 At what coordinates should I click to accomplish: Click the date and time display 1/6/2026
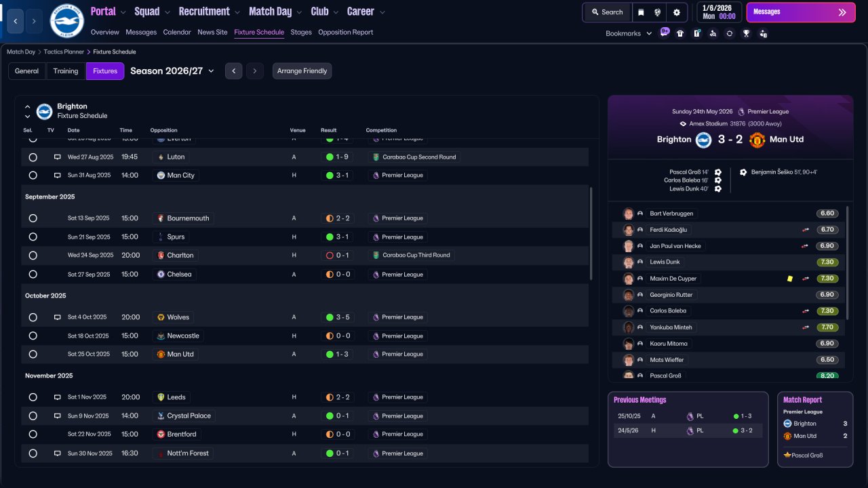[719, 12]
